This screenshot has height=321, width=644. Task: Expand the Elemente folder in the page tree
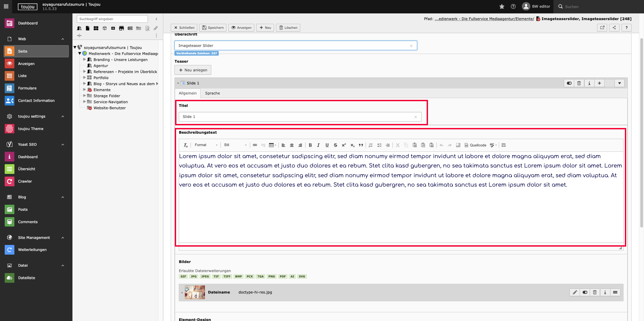85,90
